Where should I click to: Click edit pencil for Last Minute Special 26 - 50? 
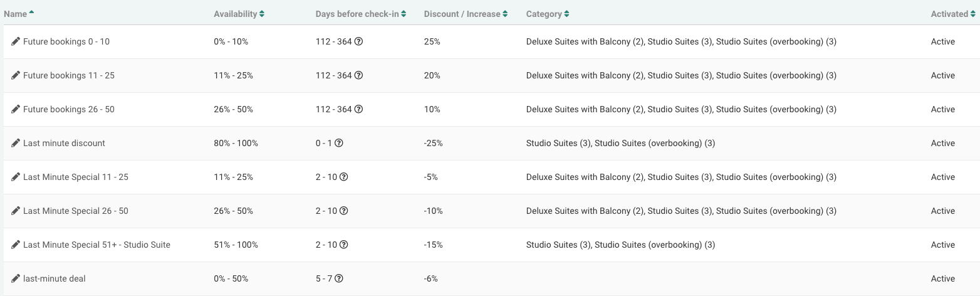coord(16,211)
